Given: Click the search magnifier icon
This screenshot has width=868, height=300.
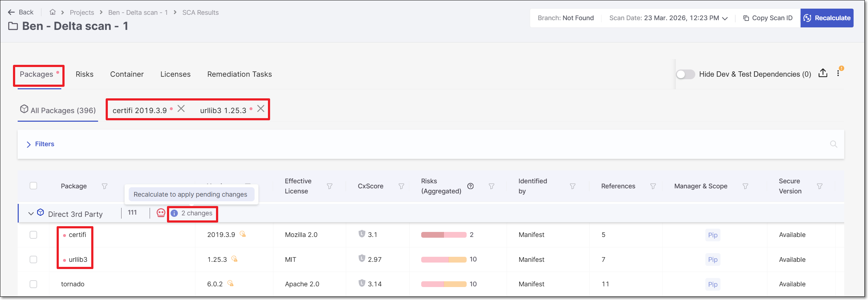Looking at the screenshot, I should tap(833, 144).
